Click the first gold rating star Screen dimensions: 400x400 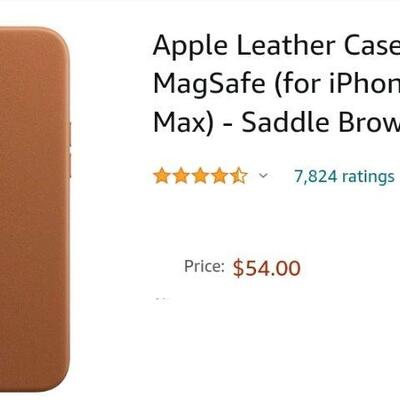click(162, 176)
